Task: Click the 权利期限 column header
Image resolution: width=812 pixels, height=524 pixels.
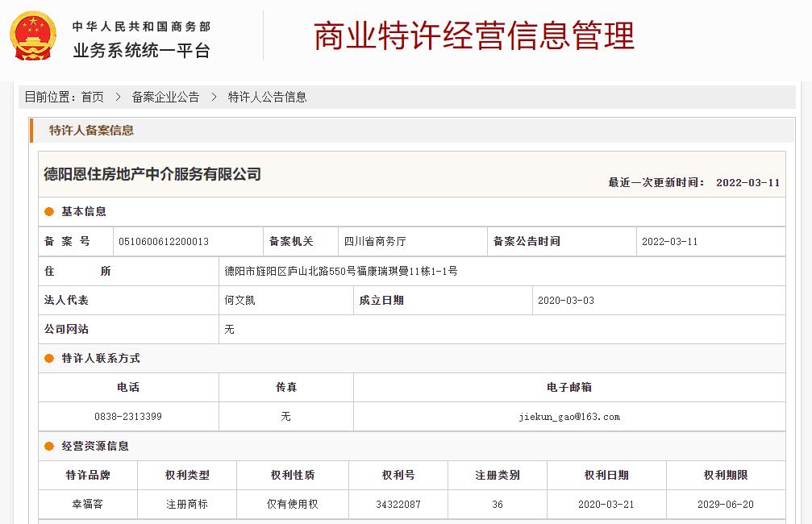Action: [726, 476]
